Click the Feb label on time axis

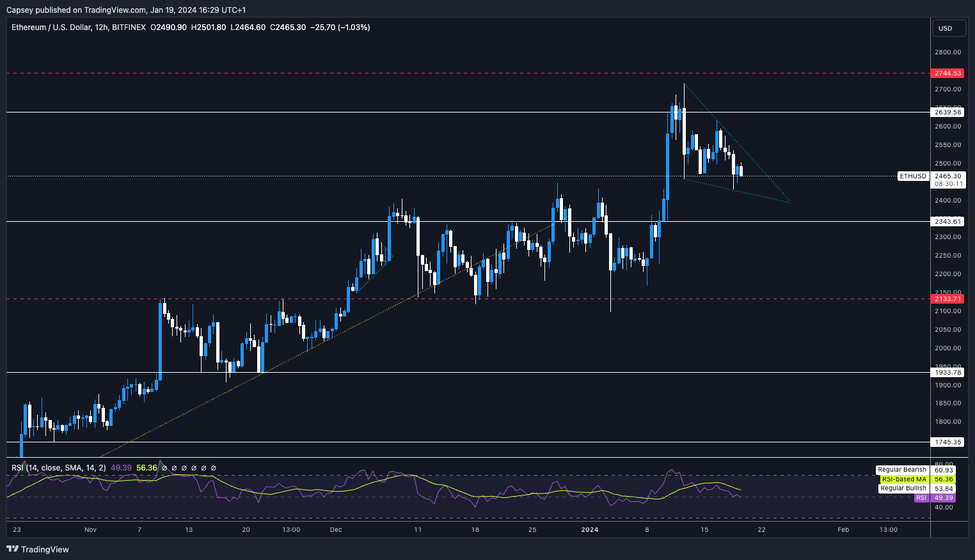[843, 529]
